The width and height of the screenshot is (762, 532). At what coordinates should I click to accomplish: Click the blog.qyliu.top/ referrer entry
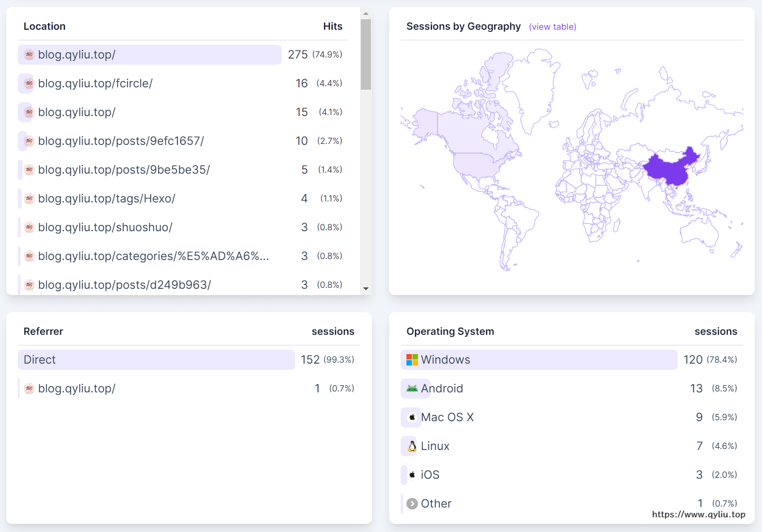click(77, 389)
